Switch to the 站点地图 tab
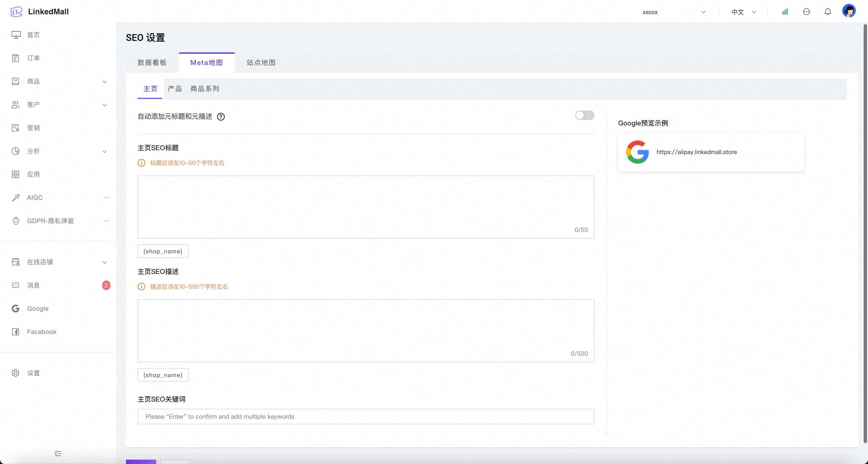Screen dimensions: 868x464 pyautogui.click(x=261, y=63)
